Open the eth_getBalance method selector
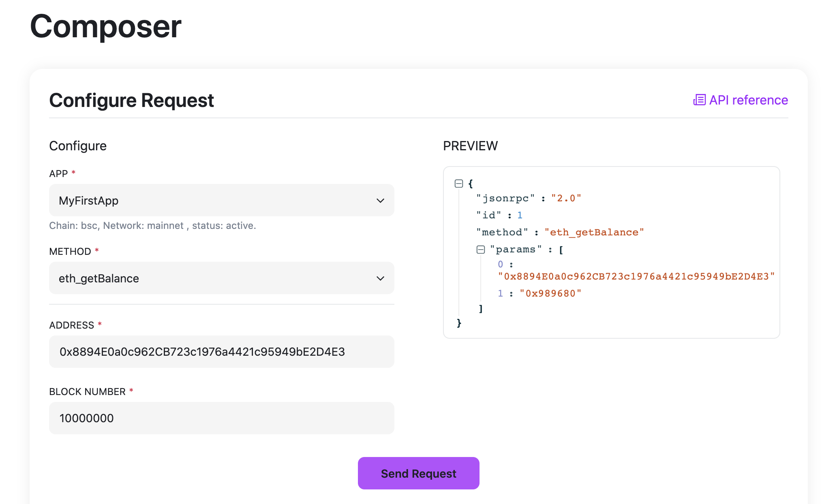The image size is (835, 504). click(x=221, y=278)
